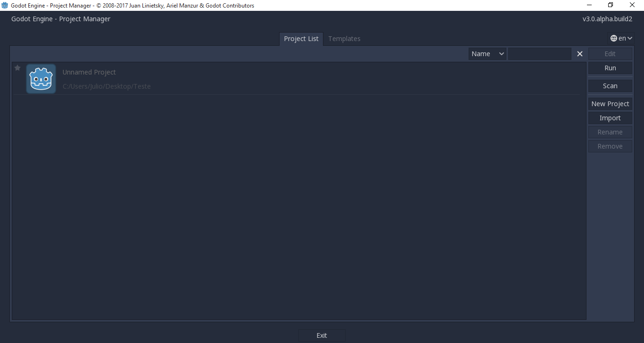Image resolution: width=644 pixels, height=343 pixels.
Task: Click the Edit button
Action: point(610,53)
